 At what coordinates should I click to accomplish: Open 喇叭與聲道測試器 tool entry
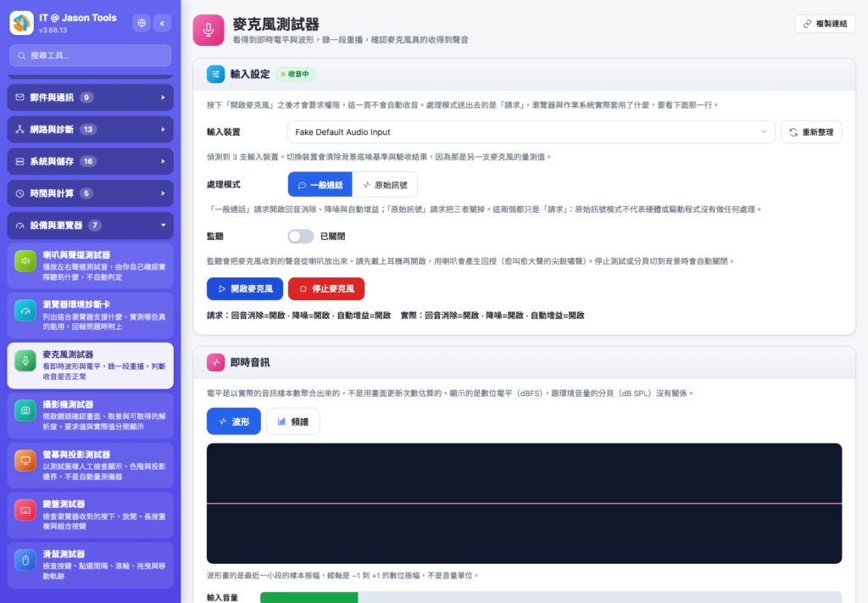tap(90, 265)
